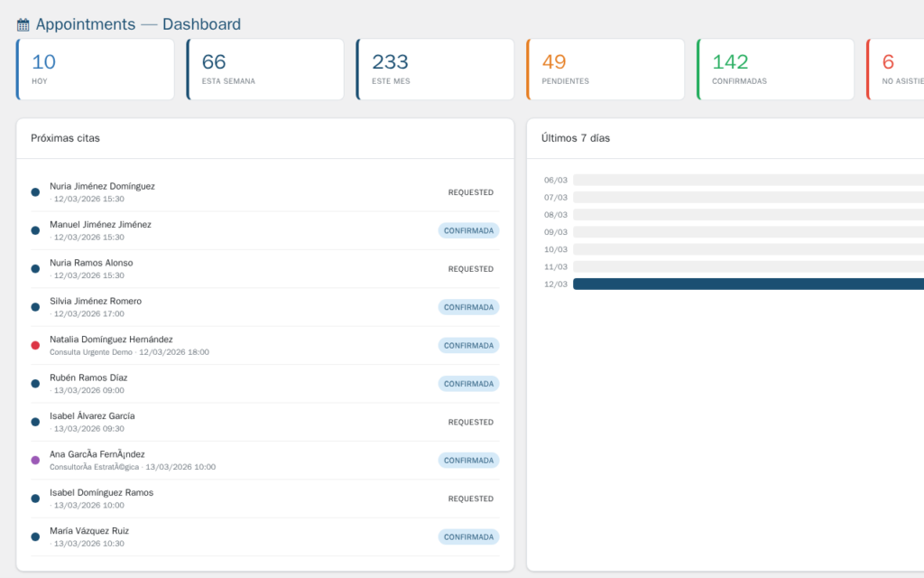The height and width of the screenshot is (578, 924).
Task: Click the blue dot beside Nuria Jiménez Domínguez
Action: pyautogui.click(x=34, y=191)
